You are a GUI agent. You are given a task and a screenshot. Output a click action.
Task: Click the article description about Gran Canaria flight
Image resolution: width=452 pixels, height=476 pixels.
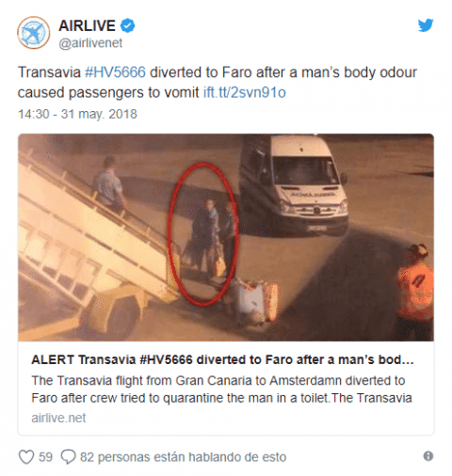(x=221, y=389)
